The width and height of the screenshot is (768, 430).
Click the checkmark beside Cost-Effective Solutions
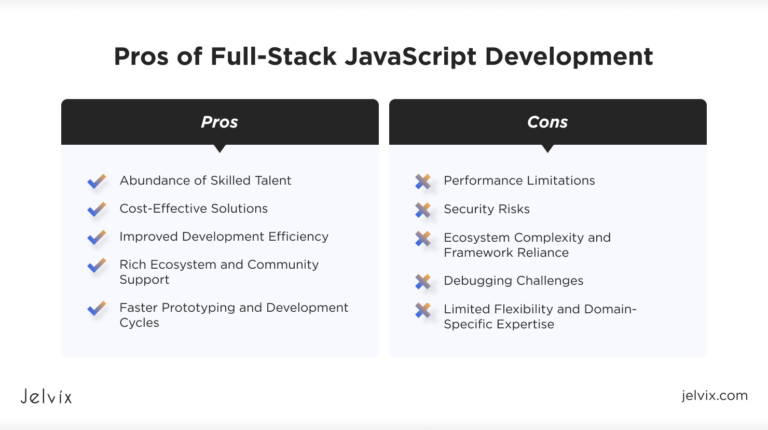tap(97, 209)
